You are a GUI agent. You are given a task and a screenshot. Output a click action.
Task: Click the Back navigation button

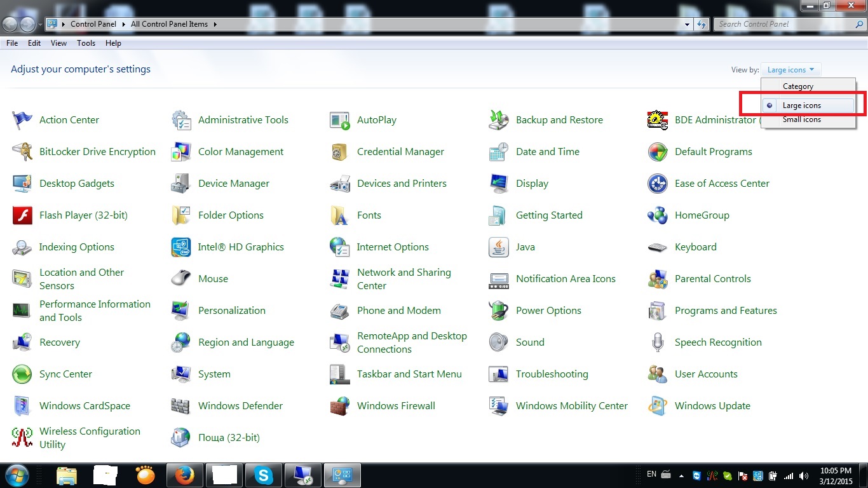coord(10,25)
